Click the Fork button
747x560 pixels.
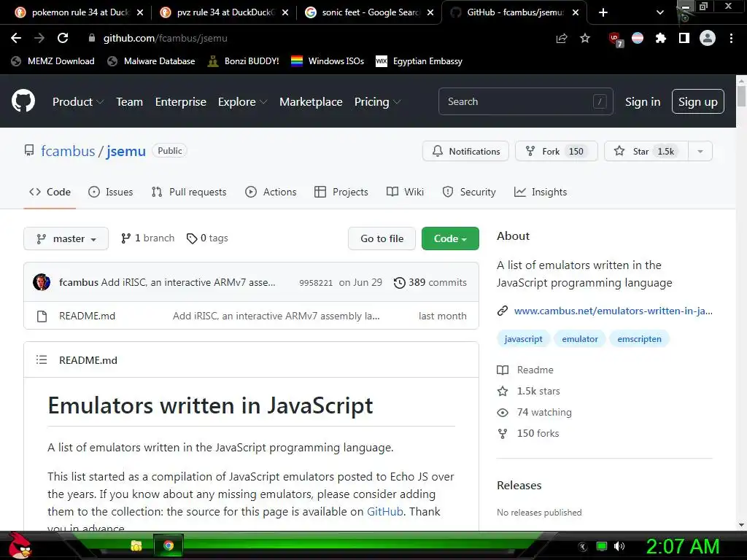556,151
